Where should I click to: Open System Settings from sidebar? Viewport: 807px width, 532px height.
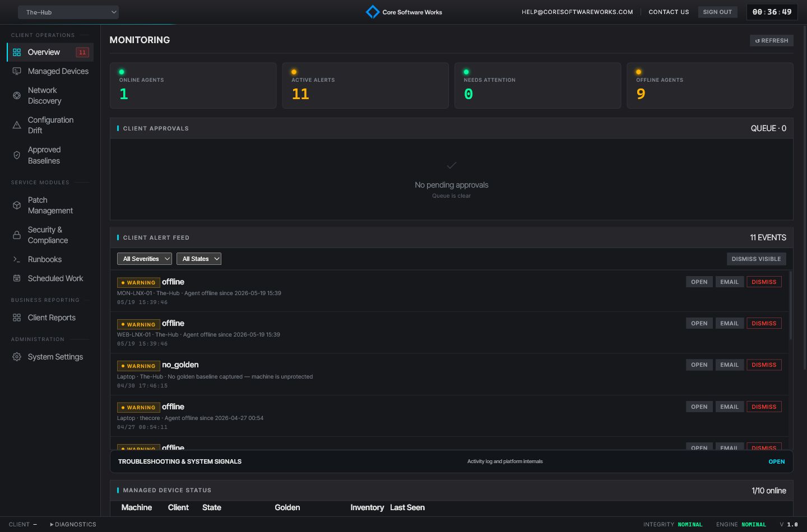(50, 357)
